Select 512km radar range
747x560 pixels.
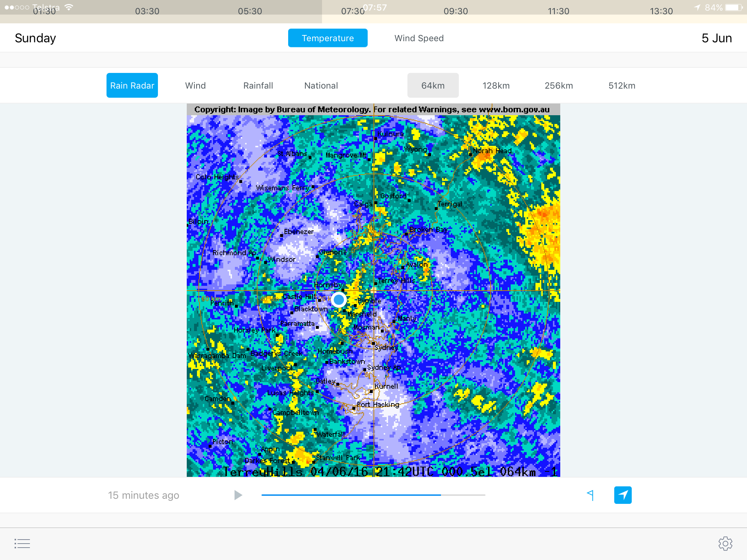(x=622, y=86)
